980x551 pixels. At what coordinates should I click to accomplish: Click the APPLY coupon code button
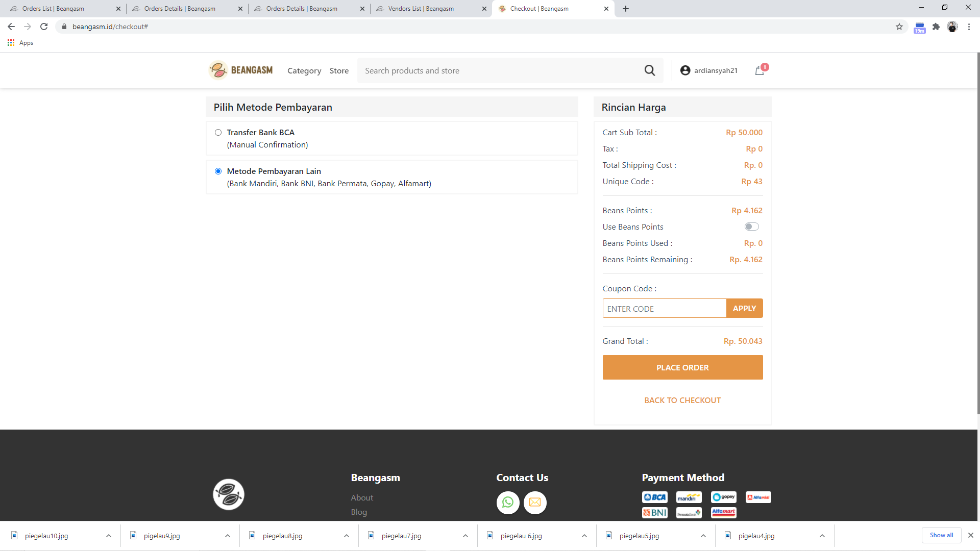(x=744, y=308)
